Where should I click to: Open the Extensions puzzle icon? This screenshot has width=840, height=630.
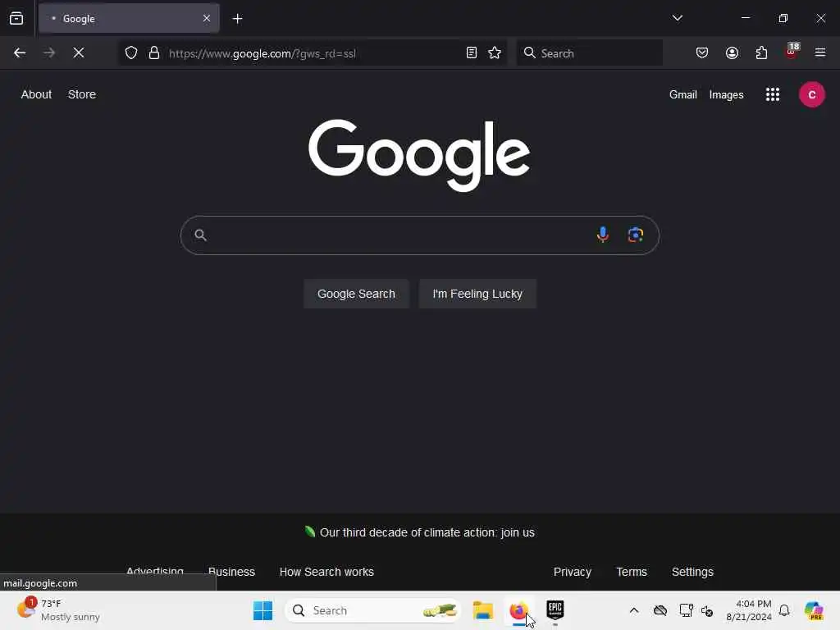[x=761, y=52]
